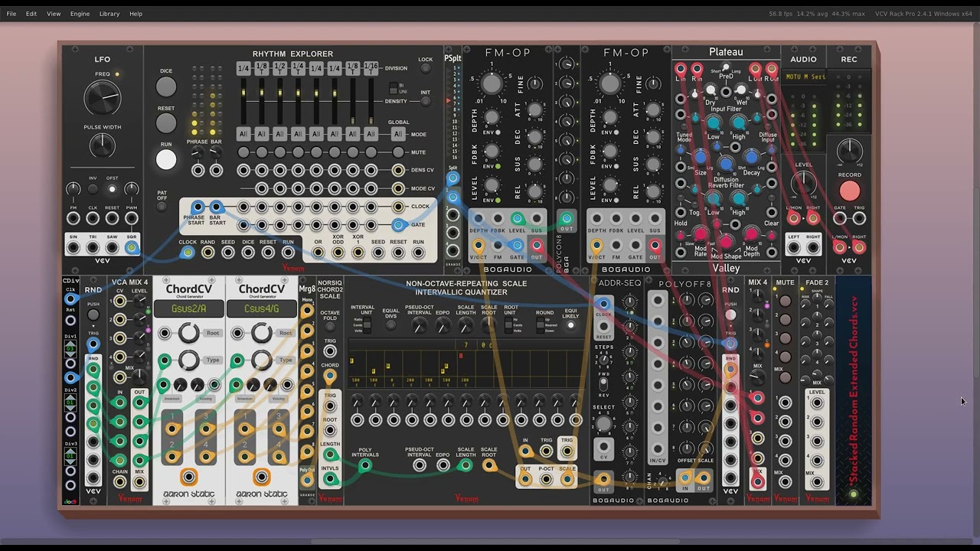Click Rhythm Explorer CLOCK input jack
Viewport: 980px width, 551px height.
point(188,252)
